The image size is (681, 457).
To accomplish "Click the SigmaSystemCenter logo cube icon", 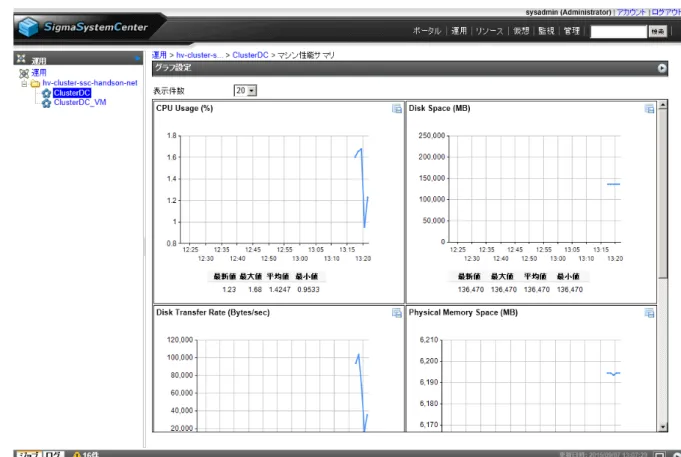I will [29, 27].
